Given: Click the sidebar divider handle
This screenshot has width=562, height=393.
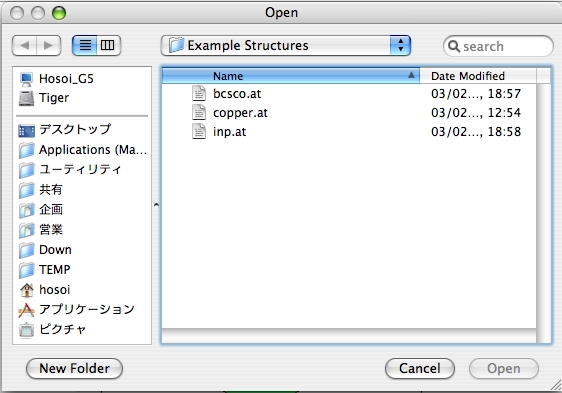Looking at the screenshot, I should [156, 205].
